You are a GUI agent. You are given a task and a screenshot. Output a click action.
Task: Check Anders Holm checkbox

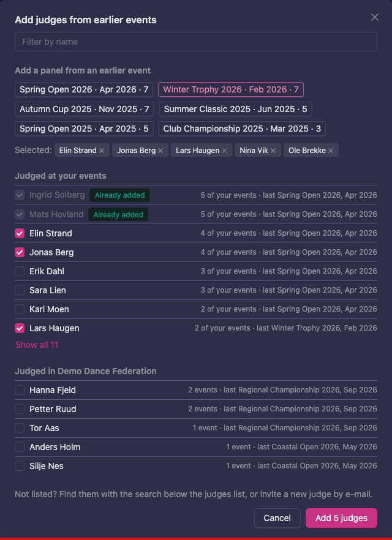pyautogui.click(x=20, y=447)
